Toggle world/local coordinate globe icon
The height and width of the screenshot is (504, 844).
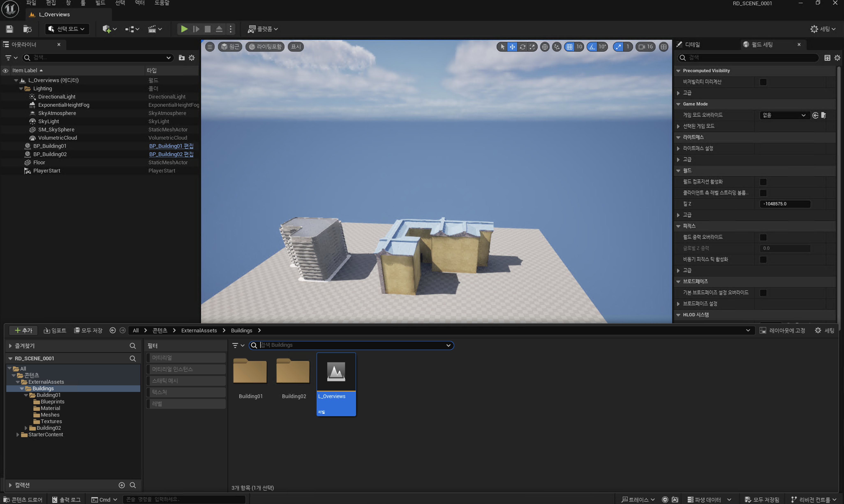pyautogui.click(x=545, y=46)
